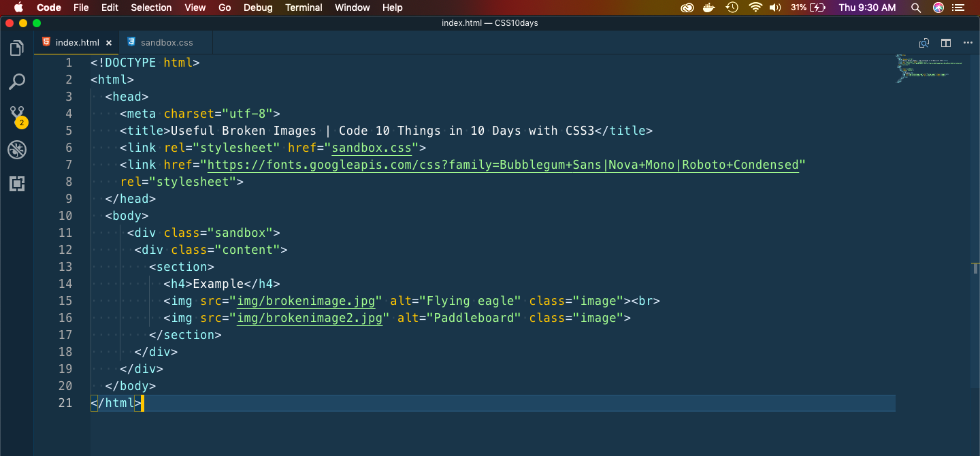Screen dimensions: 980x456
Task: Click line number 21 in the gutter
Action: (65, 403)
